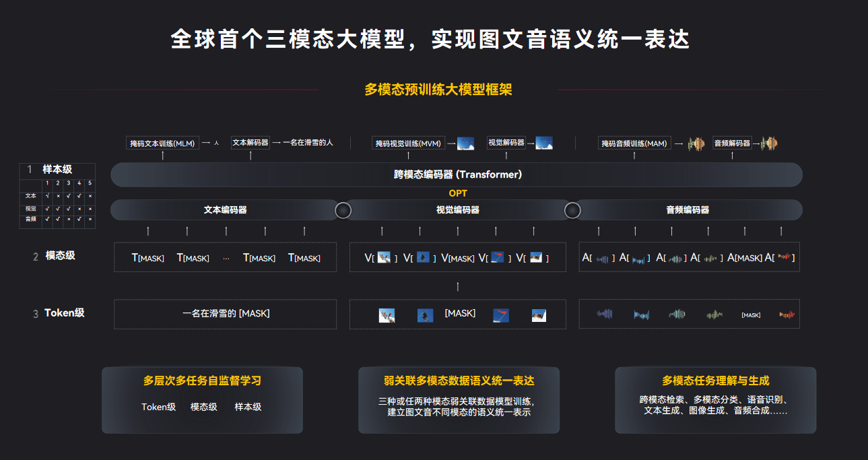Click the audio waveform icon after 音频解码器
The width and height of the screenshot is (868, 460).
pyautogui.click(x=768, y=143)
